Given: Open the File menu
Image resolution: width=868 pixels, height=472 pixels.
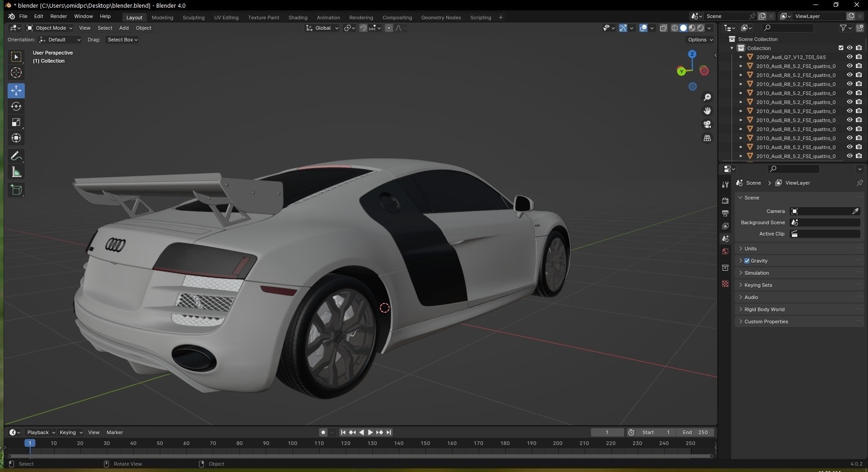Looking at the screenshot, I should [x=23, y=16].
